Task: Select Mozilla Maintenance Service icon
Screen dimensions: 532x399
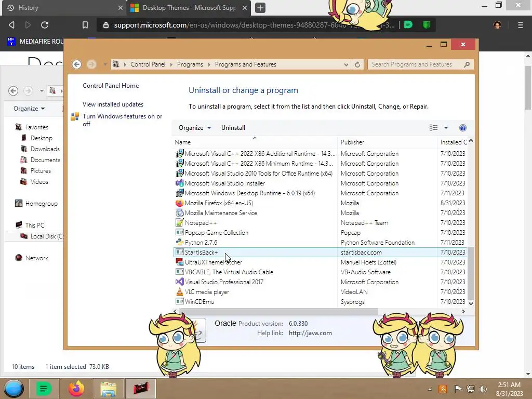Action: 179,212
